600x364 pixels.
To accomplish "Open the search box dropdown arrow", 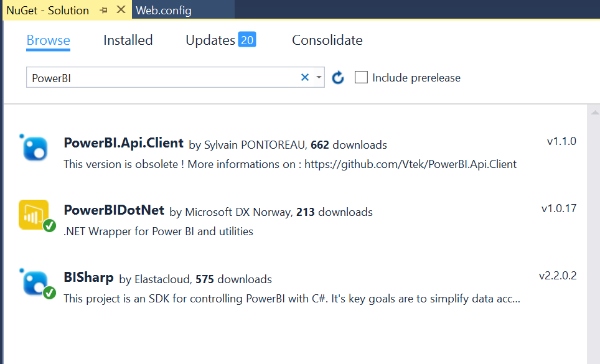I will (319, 77).
